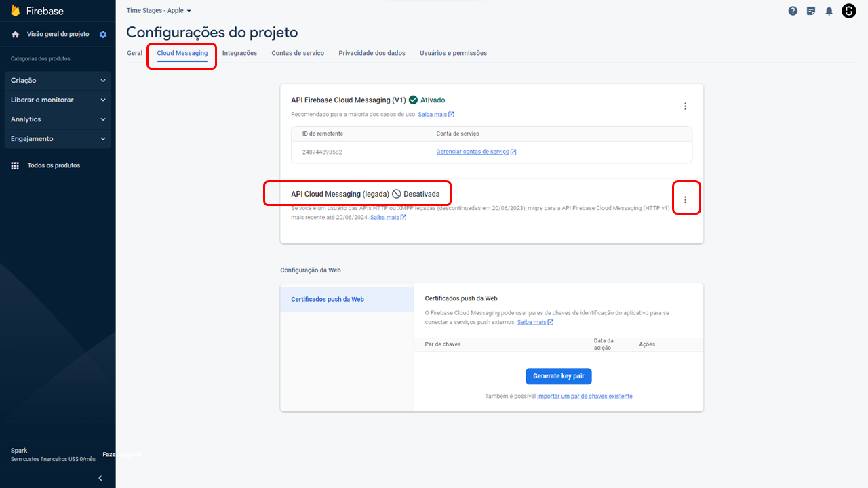Open the release notes icon in top bar

click(x=811, y=11)
